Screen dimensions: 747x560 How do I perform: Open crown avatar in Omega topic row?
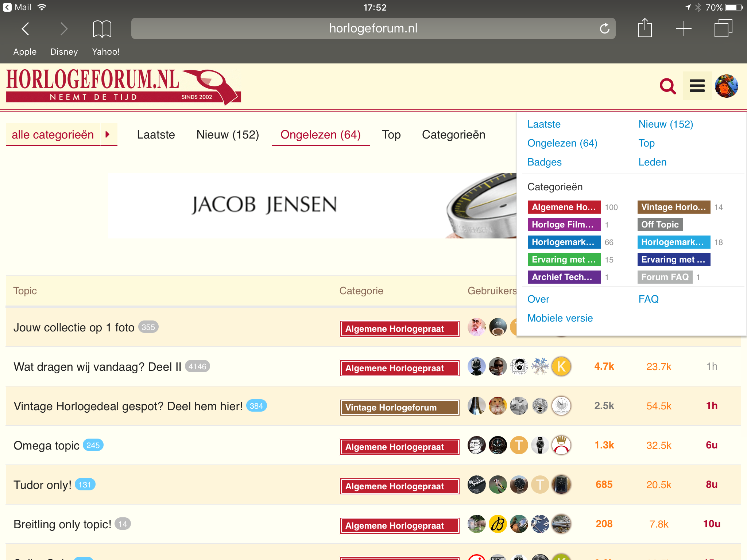[x=561, y=445]
